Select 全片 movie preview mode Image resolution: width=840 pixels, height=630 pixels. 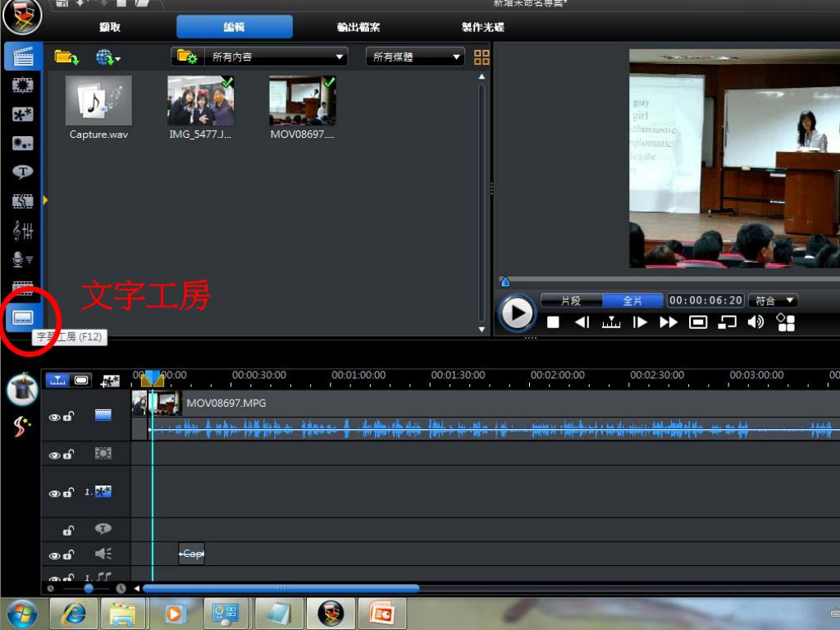click(x=632, y=300)
